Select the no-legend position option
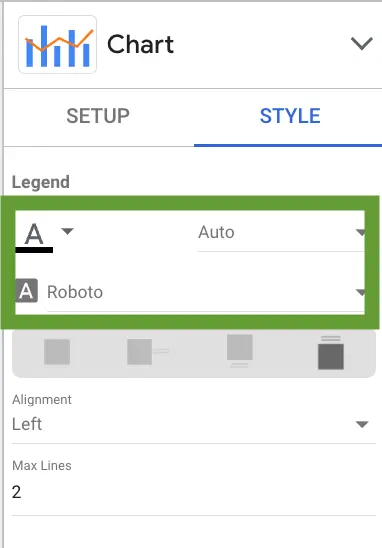Screen dimensions: 382x548 (57, 352)
